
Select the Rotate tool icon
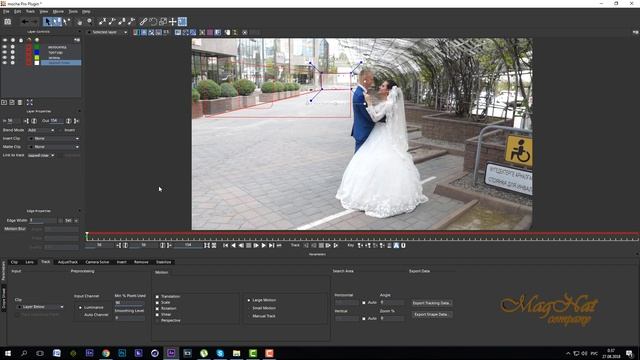point(153,22)
